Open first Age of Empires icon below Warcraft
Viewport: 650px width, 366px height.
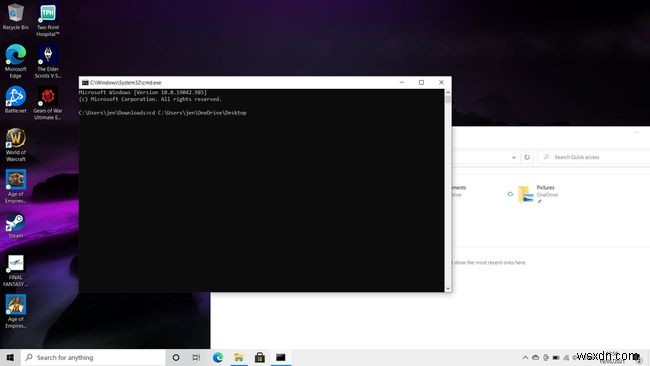click(x=15, y=186)
